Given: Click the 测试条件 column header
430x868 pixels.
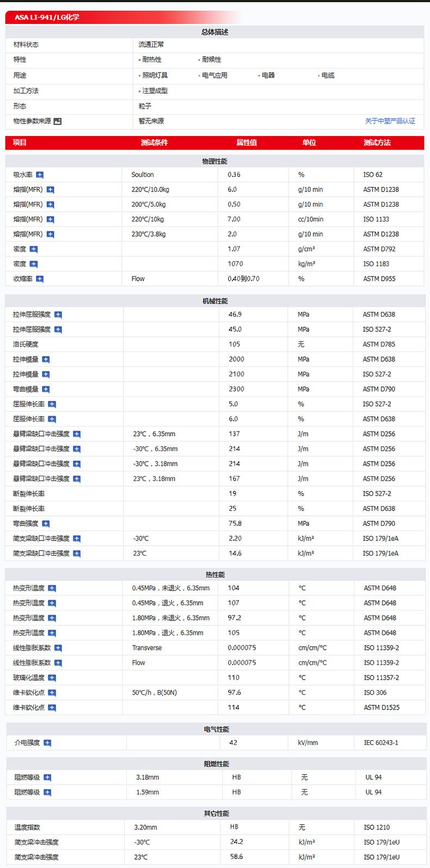Looking at the screenshot, I should click(154, 143).
